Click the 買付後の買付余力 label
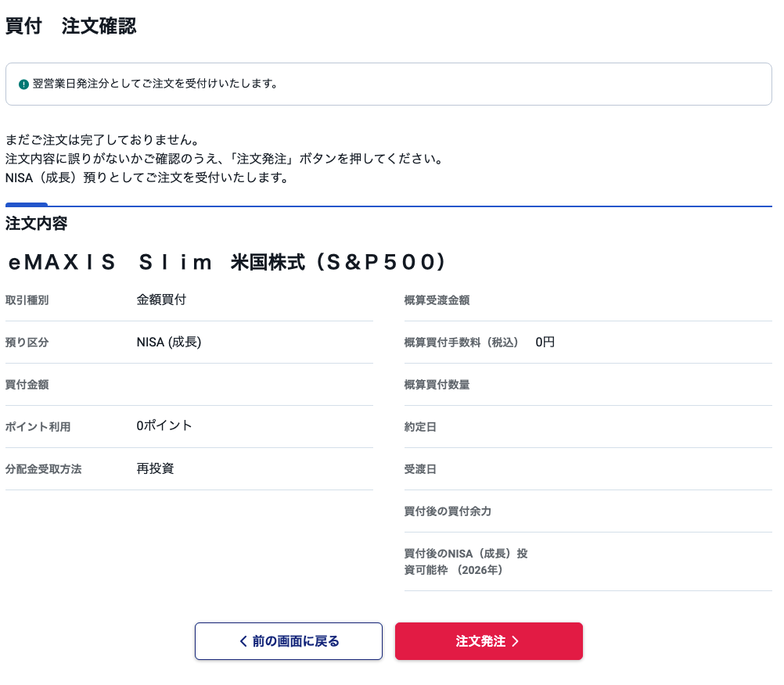 point(448,511)
